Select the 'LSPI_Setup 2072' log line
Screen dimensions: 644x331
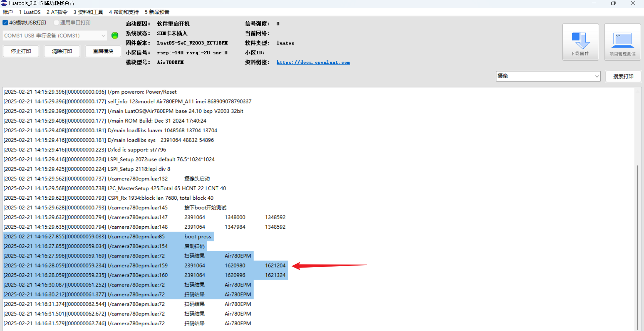(109, 159)
